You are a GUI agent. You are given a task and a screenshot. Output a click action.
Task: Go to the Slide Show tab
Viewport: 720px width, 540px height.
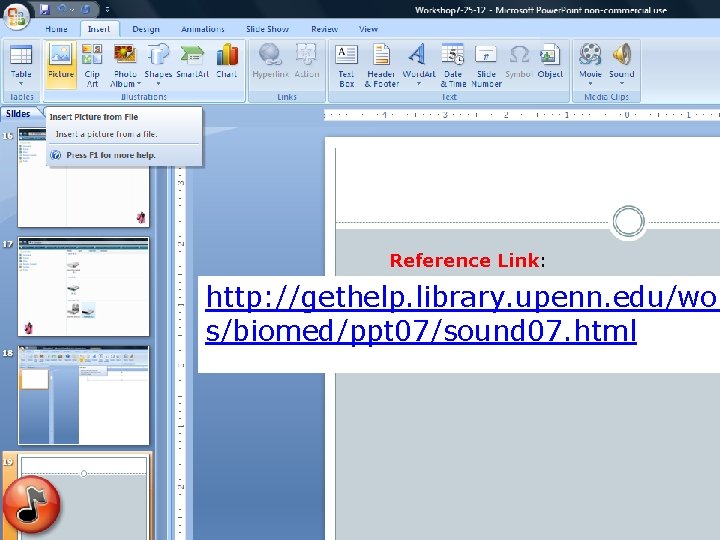268,29
